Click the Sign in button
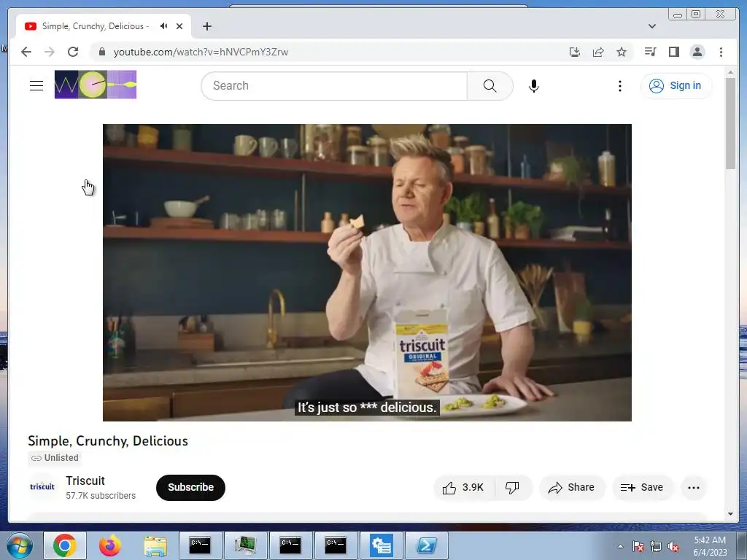The image size is (747, 560). 676,86
